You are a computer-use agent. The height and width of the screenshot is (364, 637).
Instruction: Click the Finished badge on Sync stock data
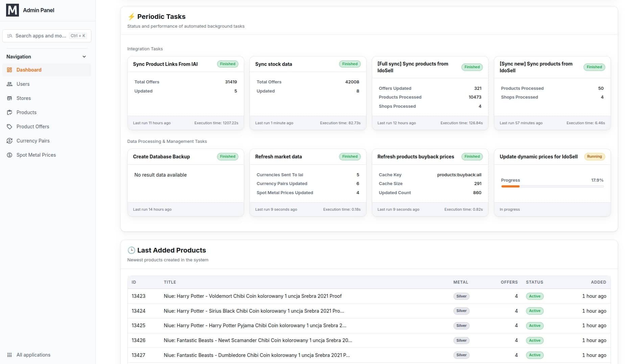[x=350, y=64]
